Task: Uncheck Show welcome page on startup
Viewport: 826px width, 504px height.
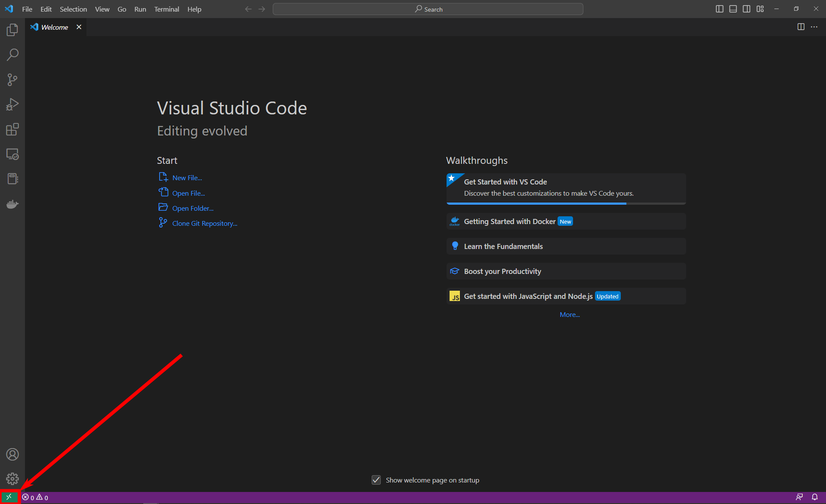Action: (x=376, y=480)
